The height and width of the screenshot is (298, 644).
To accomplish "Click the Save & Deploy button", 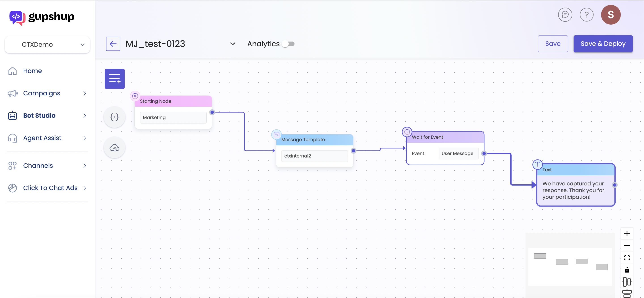I will pos(603,44).
